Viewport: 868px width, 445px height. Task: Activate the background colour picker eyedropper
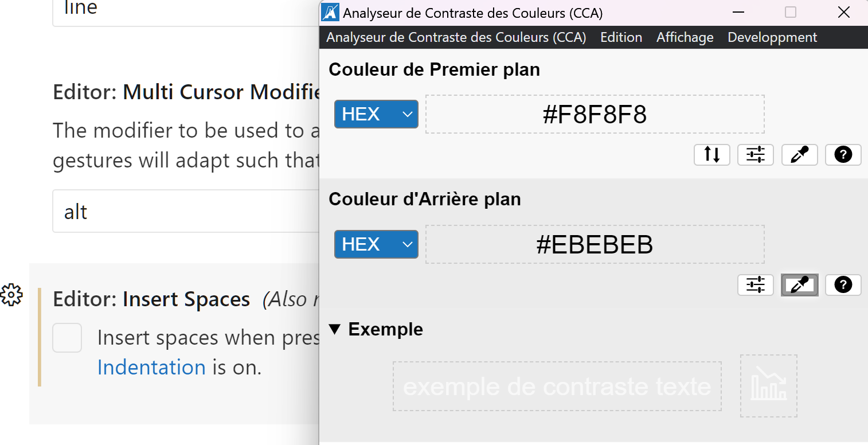[799, 284]
